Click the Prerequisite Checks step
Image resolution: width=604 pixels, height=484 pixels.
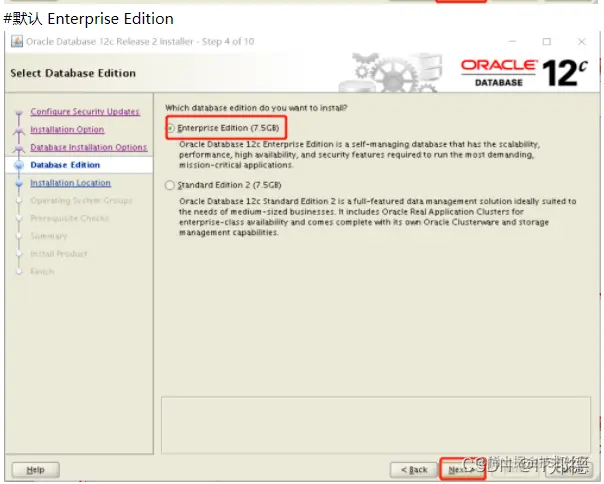pos(70,218)
